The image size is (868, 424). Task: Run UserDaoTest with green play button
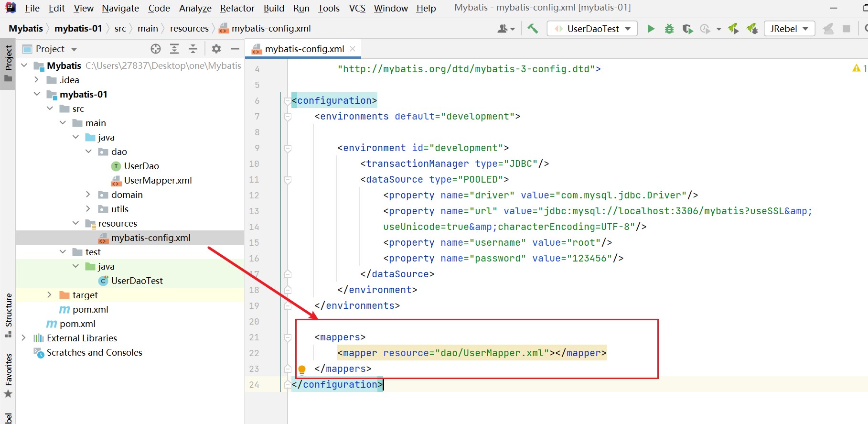click(x=651, y=29)
